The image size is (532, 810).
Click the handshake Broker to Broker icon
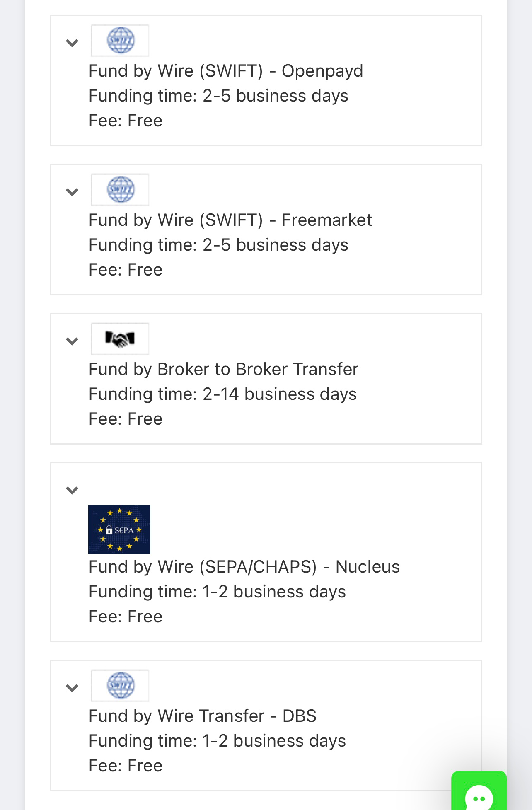pyautogui.click(x=120, y=339)
